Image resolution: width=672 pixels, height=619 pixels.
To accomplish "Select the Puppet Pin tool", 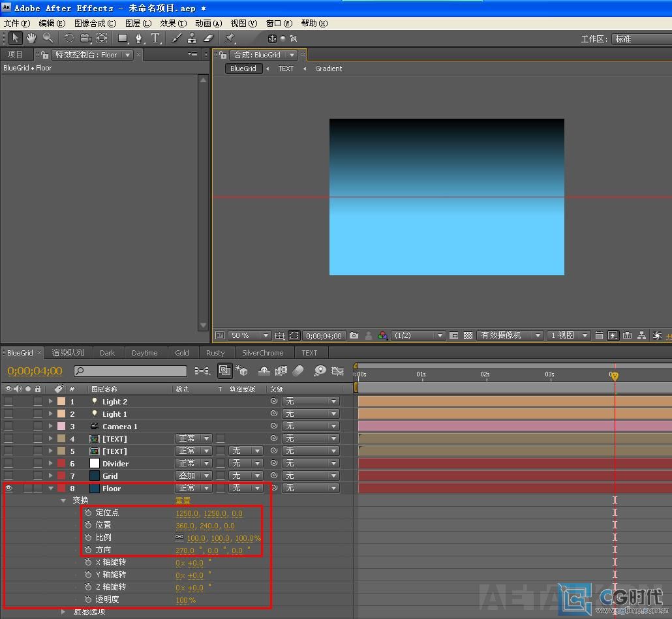I will click(x=230, y=38).
